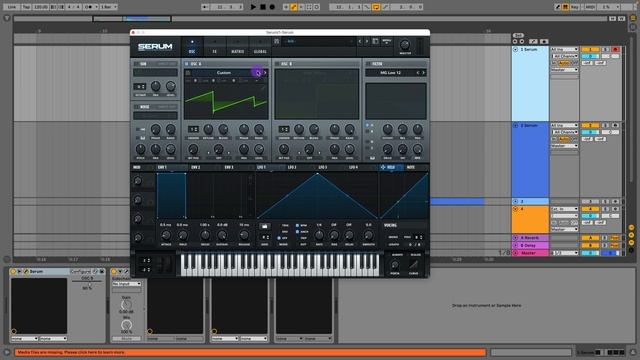Adjust Serum MASTER volume knob
Image resolution: width=640 pixels, height=360 pixels.
[x=405, y=44]
